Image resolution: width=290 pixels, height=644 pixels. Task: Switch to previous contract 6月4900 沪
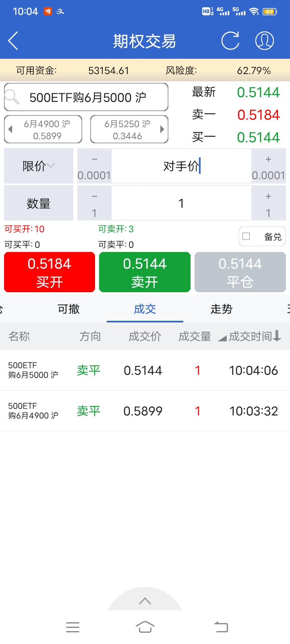[x=43, y=129]
